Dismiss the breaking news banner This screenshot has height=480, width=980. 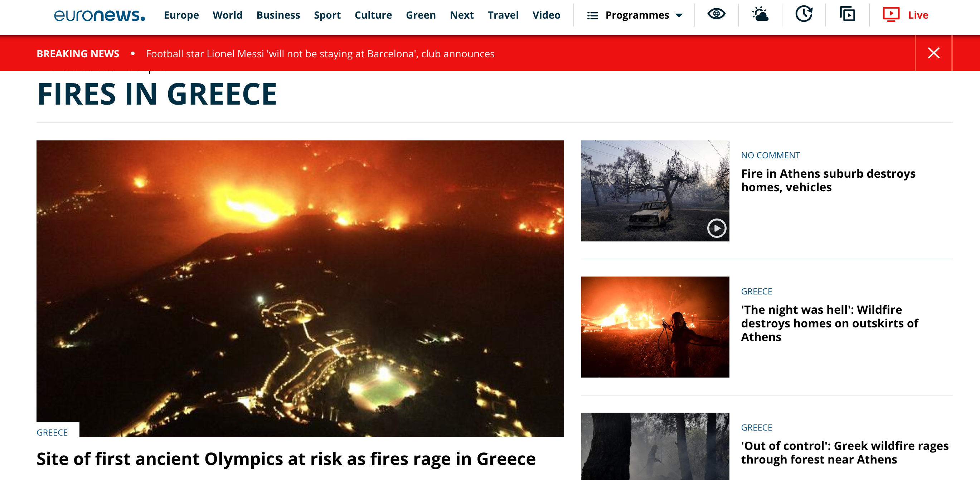tap(933, 53)
